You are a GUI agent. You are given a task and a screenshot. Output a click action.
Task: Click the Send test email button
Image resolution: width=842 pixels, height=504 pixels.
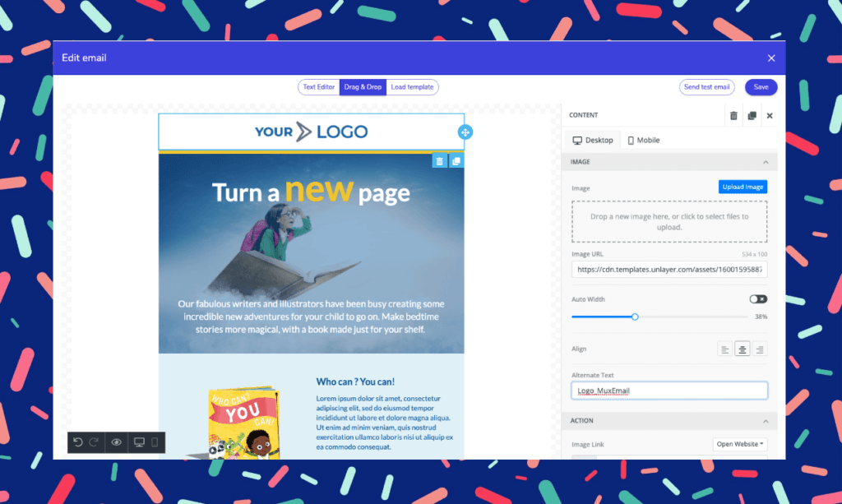(x=706, y=87)
